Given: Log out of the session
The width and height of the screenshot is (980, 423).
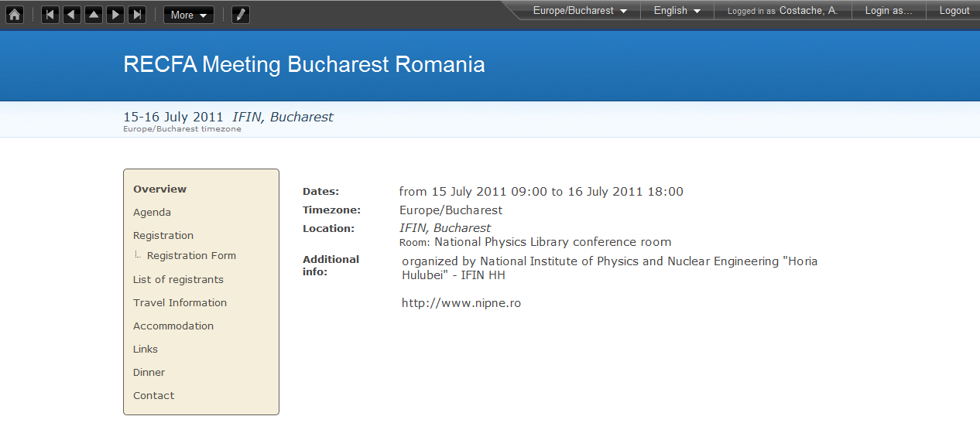Looking at the screenshot, I should tap(954, 11).
